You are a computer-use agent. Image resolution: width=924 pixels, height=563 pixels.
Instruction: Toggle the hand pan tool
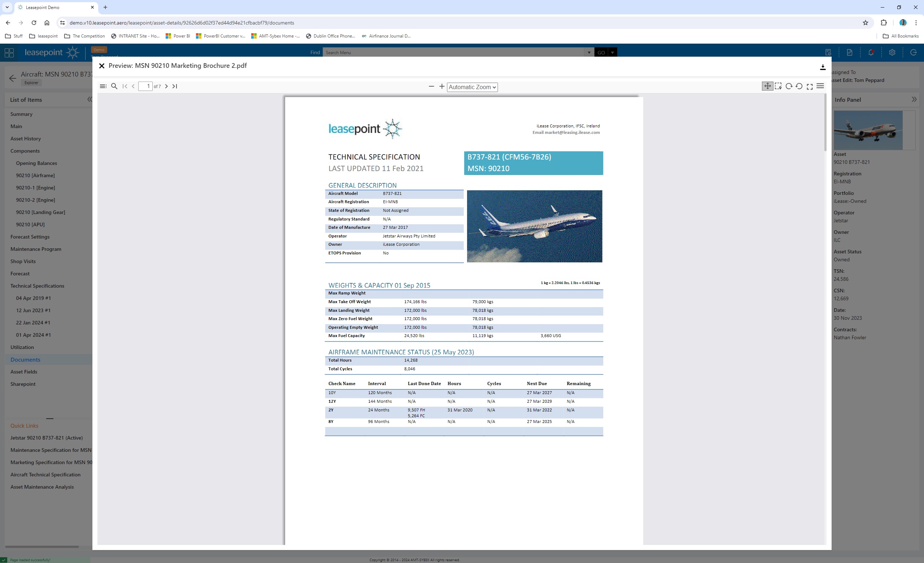pos(767,86)
